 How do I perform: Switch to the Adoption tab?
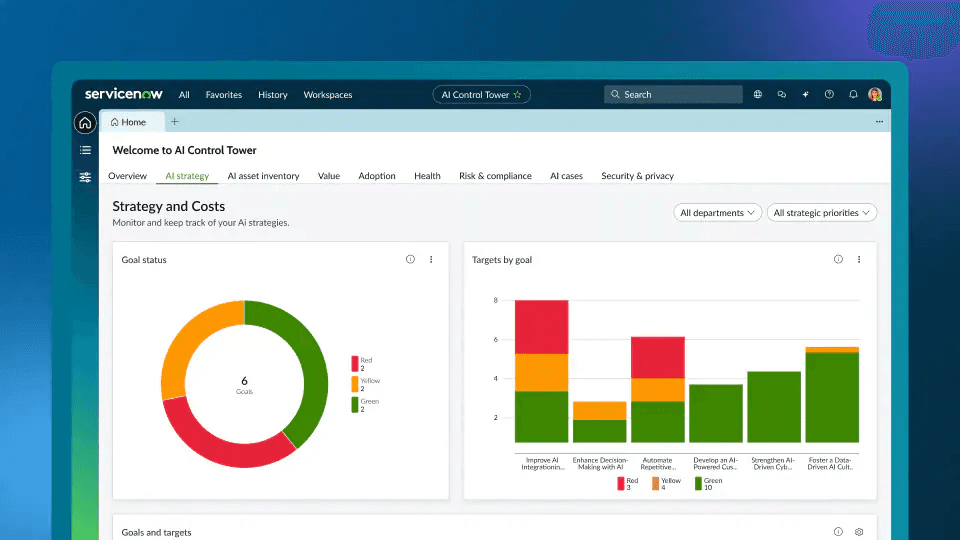coord(377,176)
